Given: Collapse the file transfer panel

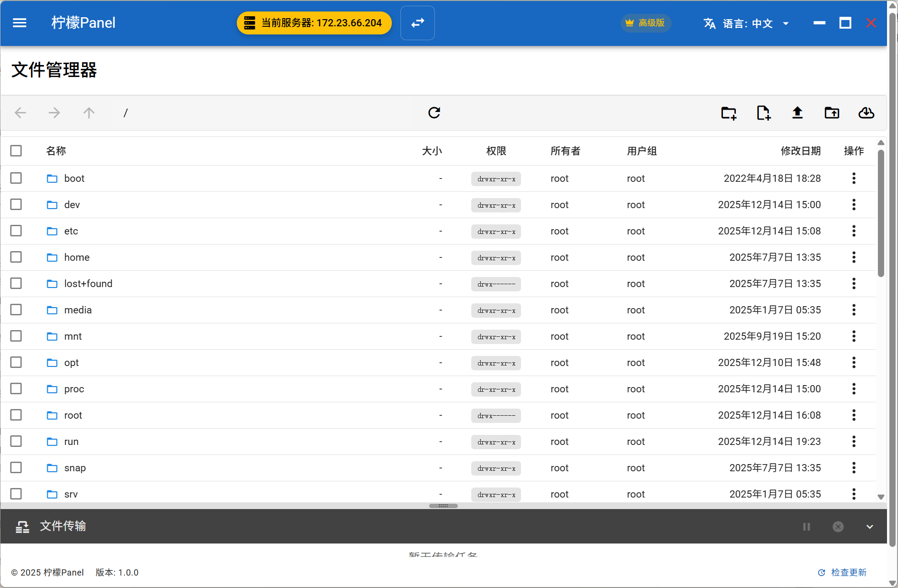Looking at the screenshot, I should [870, 527].
